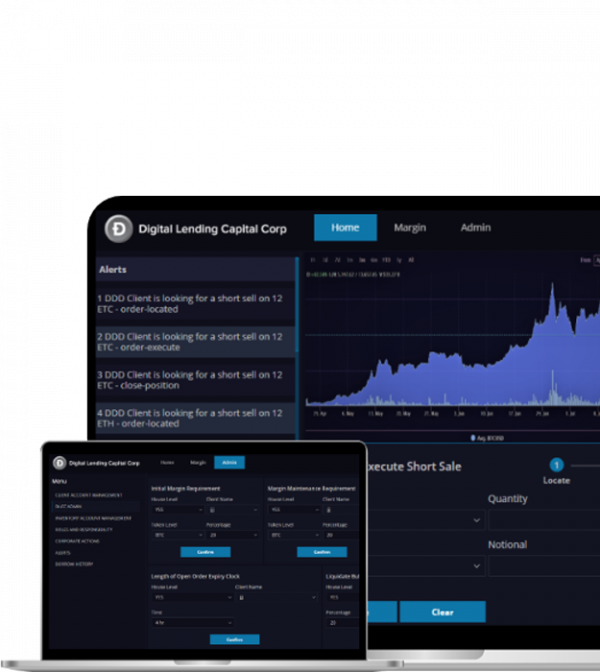This screenshot has width=600, height=672.
Task: Set chart range to 1y
Action: 399,260
